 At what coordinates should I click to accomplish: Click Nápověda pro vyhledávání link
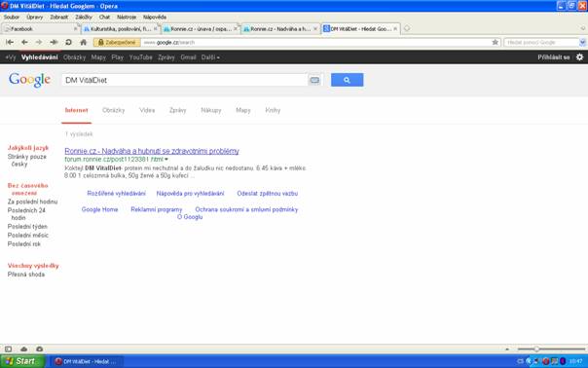click(x=190, y=194)
